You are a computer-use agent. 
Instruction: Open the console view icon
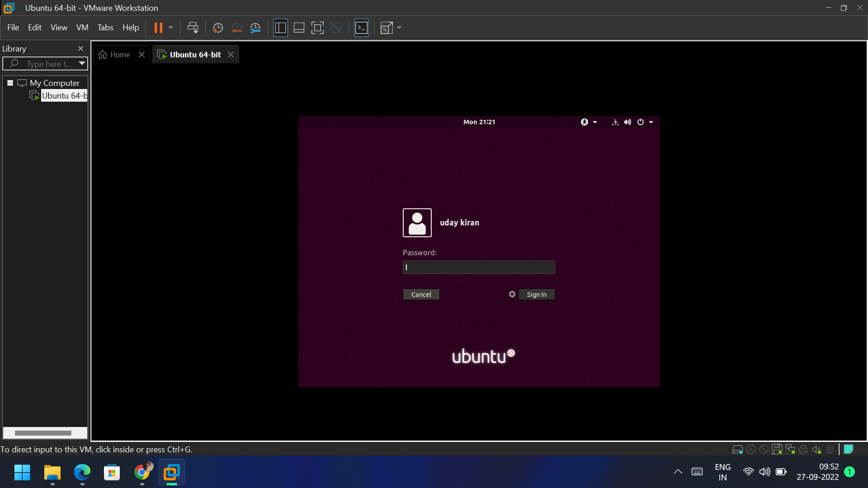tap(361, 28)
